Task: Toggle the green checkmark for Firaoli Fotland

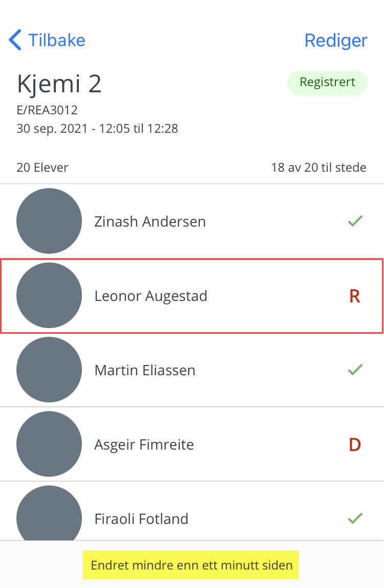Action: tap(355, 518)
